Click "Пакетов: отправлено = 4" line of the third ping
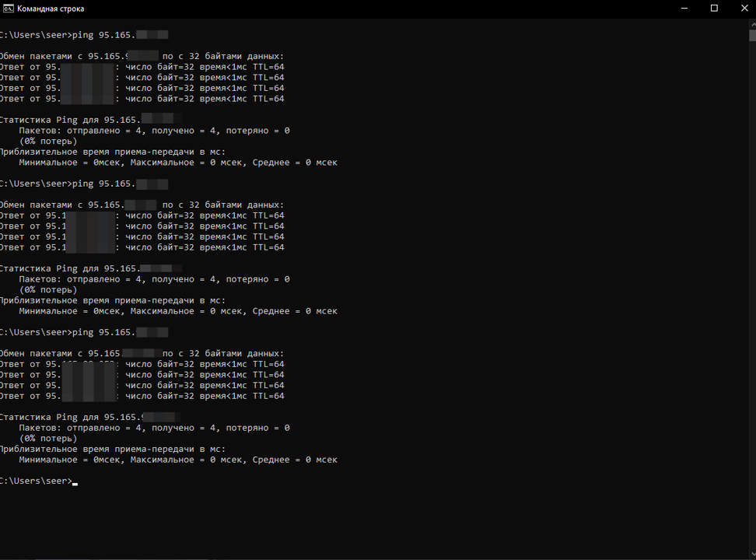 click(x=154, y=427)
